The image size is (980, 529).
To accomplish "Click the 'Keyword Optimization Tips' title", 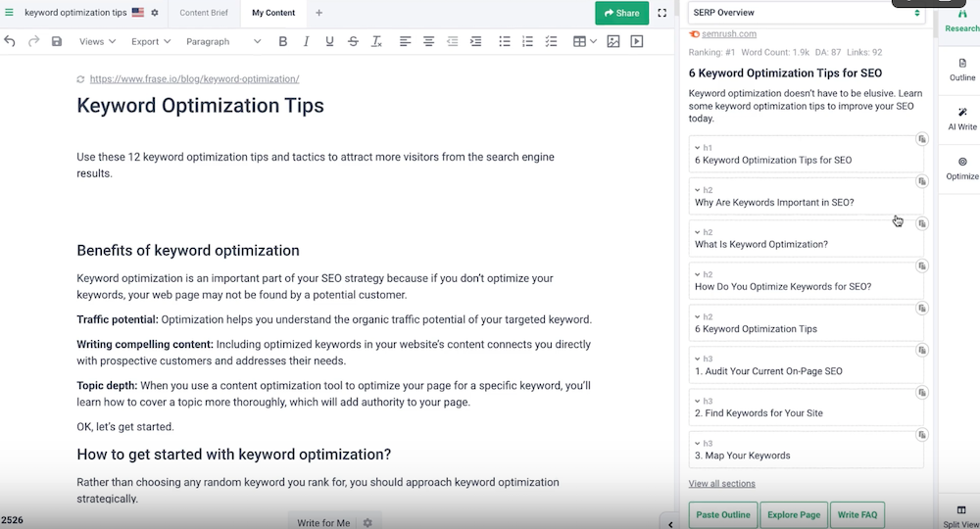I will [200, 106].
